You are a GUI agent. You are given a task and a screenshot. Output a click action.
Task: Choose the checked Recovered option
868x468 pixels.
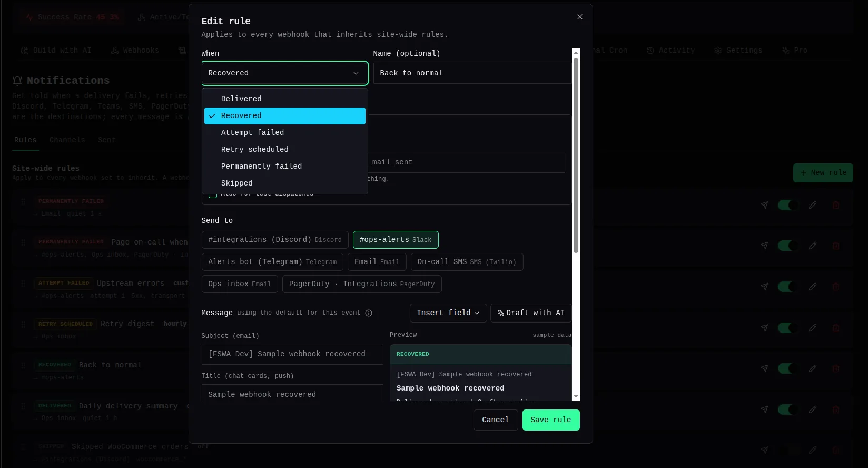coord(284,116)
